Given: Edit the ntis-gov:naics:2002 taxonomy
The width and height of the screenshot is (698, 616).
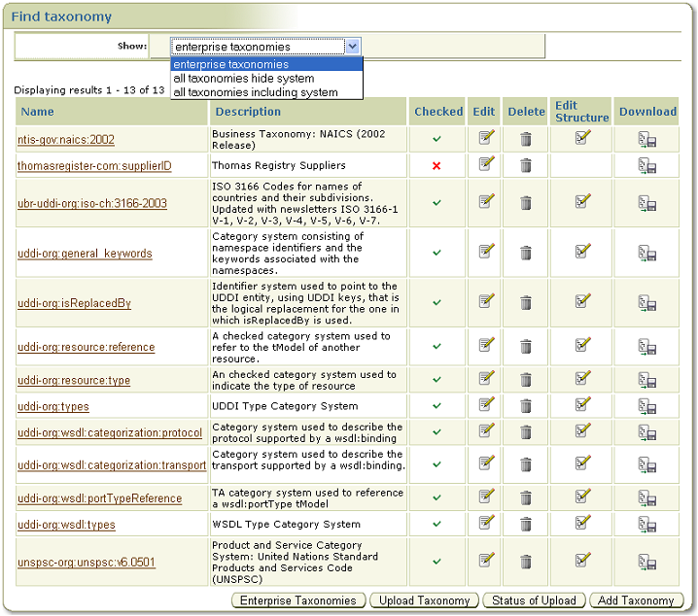Looking at the screenshot, I should [x=486, y=137].
